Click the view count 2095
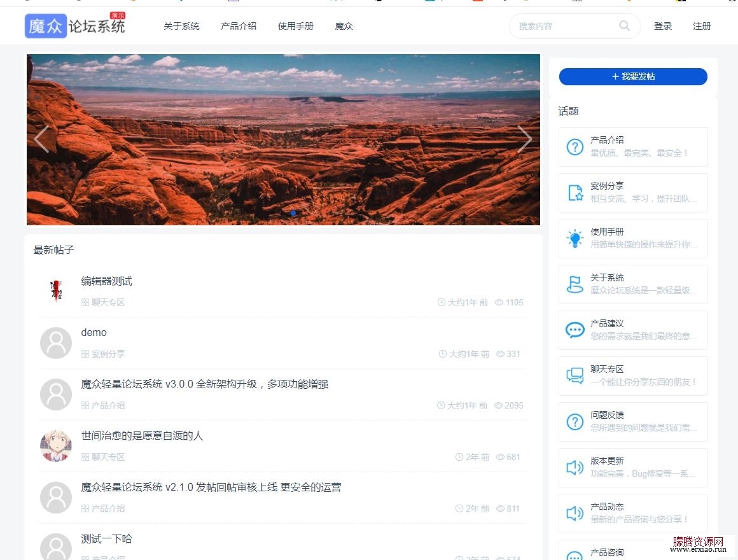The image size is (738, 560). click(x=509, y=405)
